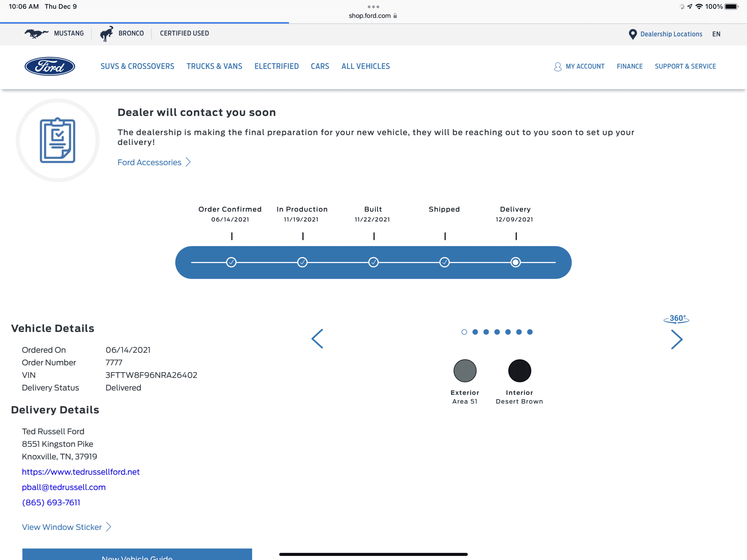Click the New Vehicle Guide button
Image resolution: width=747 pixels, height=560 pixels.
(137, 554)
